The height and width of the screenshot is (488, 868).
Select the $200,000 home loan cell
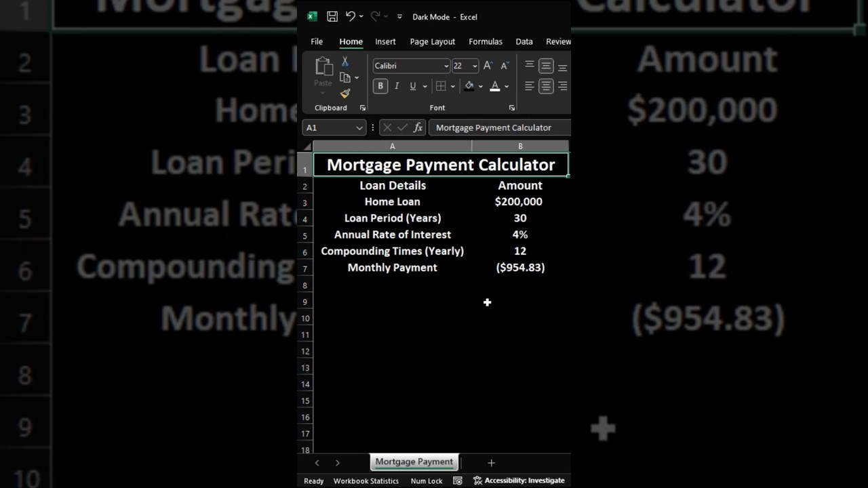[520, 201]
